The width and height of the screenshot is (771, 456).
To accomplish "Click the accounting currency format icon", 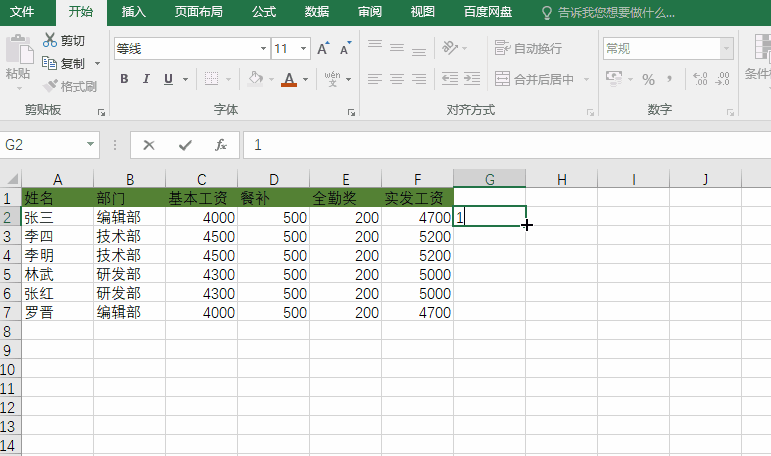I will pos(614,78).
